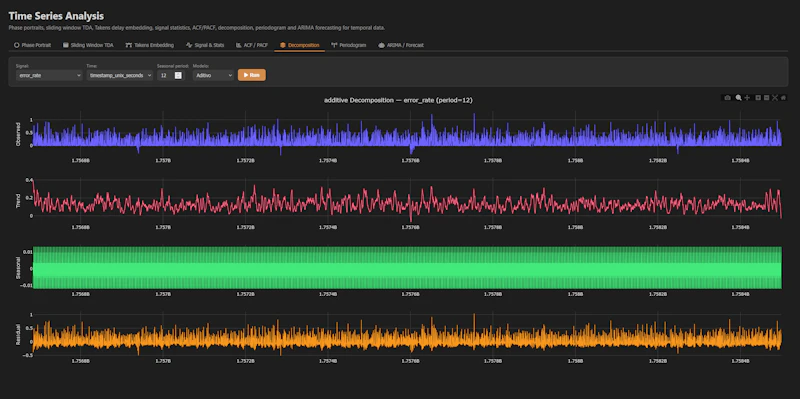Viewport: 800px width, 399px height.
Task: Click the autoscale crossed-arrows modebar icon
Action: coord(775,97)
